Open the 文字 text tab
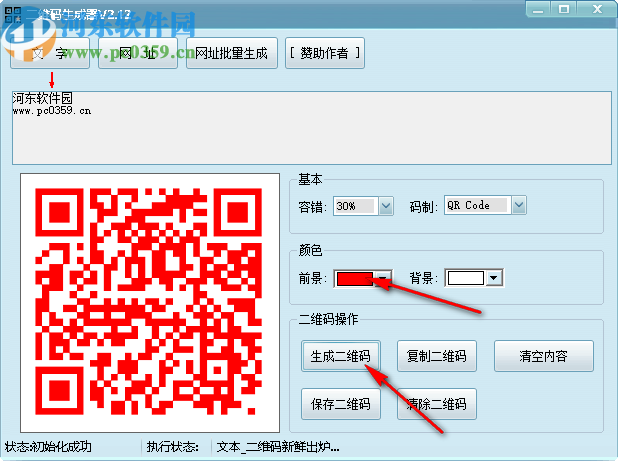Screen dimensions: 618x461 tap(50, 53)
